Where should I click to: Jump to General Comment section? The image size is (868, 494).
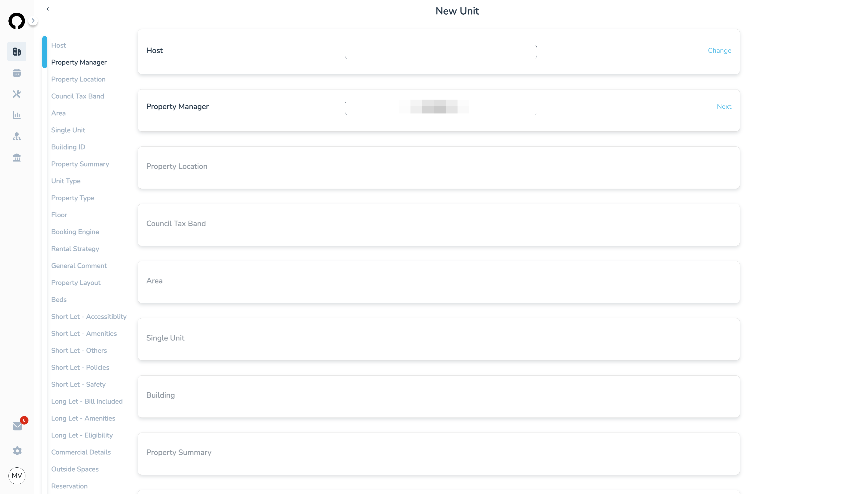[x=79, y=266]
